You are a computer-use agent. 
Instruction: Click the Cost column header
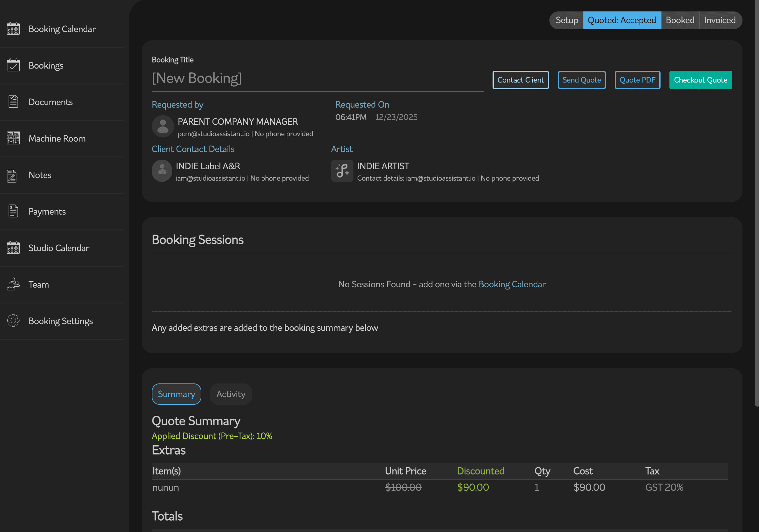click(583, 471)
